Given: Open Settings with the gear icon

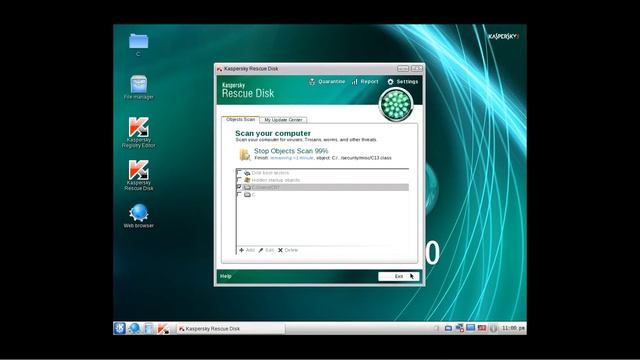Looking at the screenshot, I should click(x=402, y=82).
